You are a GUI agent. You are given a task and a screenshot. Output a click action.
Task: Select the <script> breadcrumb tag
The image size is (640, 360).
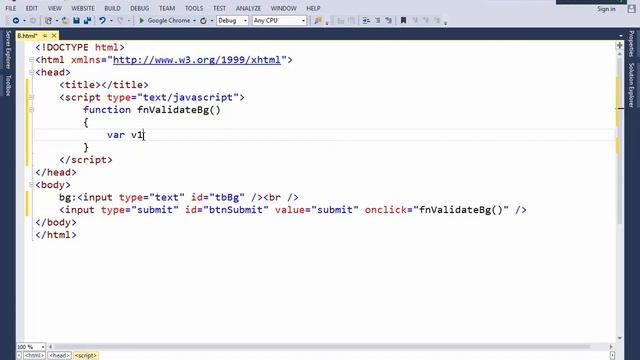tap(86, 356)
